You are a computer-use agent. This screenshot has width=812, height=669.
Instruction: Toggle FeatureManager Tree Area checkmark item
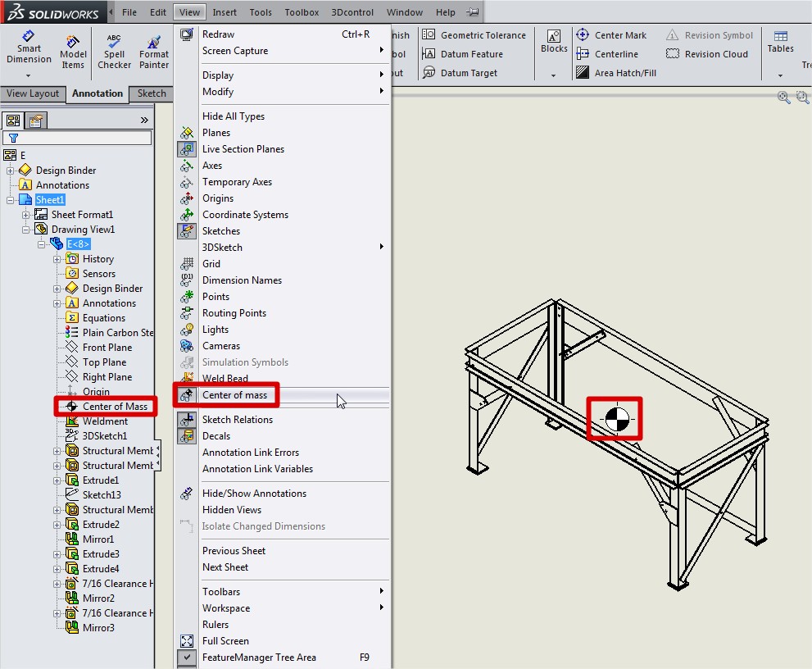(x=259, y=658)
